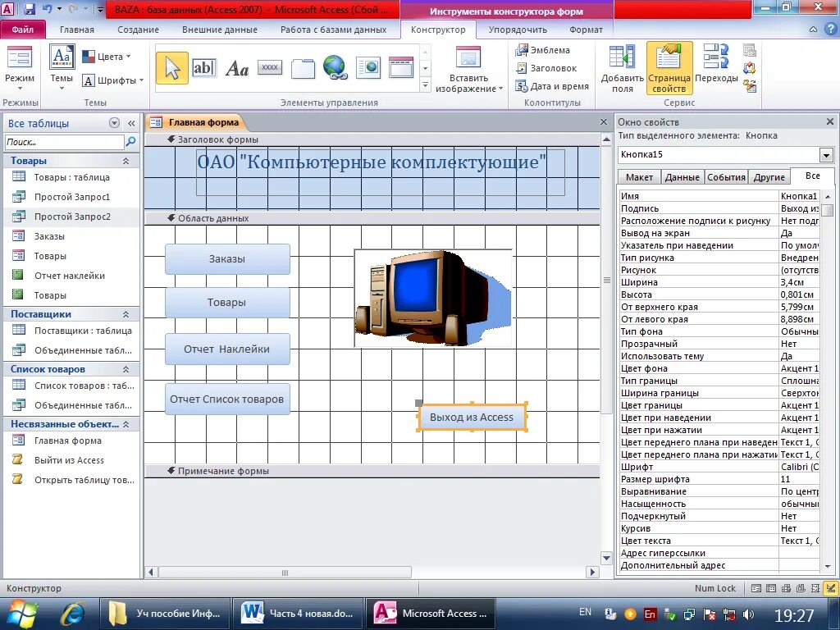Select the Button control tool
The image size is (840, 630).
pyautogui.click(x=269, y=67)
